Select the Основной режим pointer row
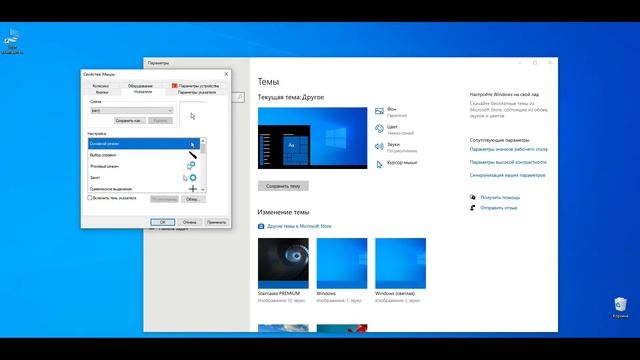The height and width of the screenshot is (360, 640). (144, 144)
